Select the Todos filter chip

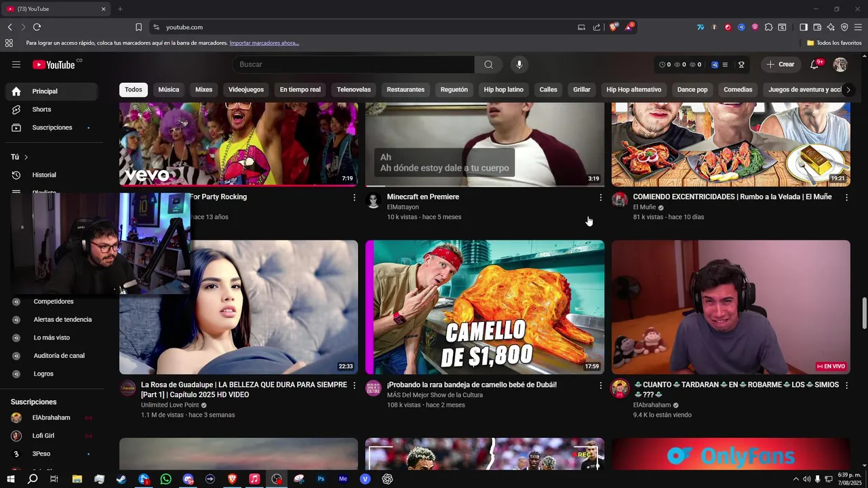point(134,89)
